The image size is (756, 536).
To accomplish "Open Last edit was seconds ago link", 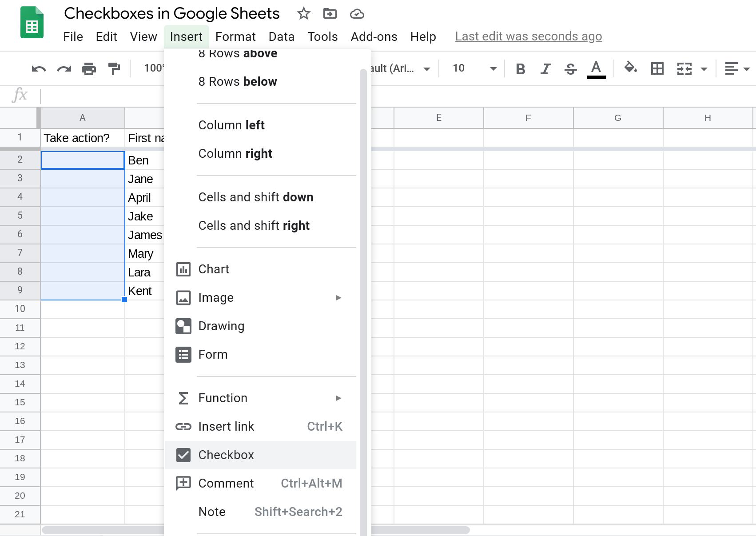I will coord(529,36).
